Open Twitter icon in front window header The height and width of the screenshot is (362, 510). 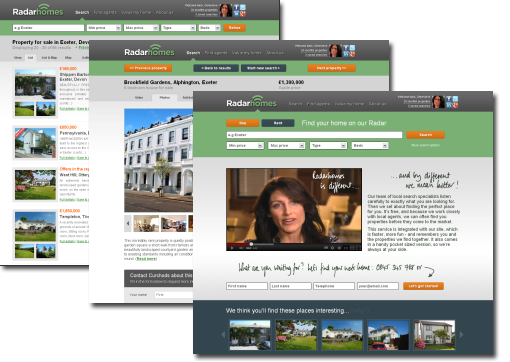click(455, 99)
